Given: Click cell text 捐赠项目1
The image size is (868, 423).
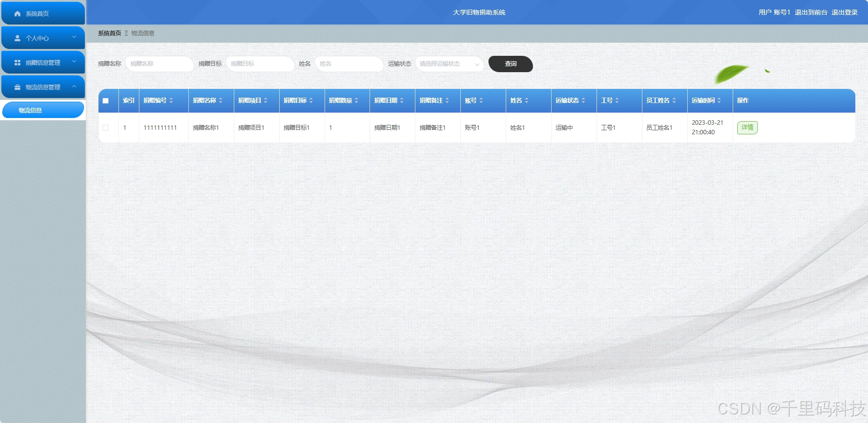Looking at the screenshot, I should pos(252,128).
